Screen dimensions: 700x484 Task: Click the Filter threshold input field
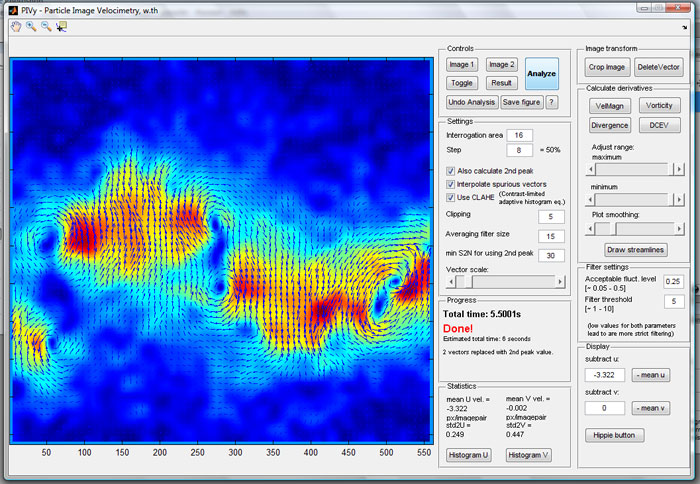coord(673,301)
